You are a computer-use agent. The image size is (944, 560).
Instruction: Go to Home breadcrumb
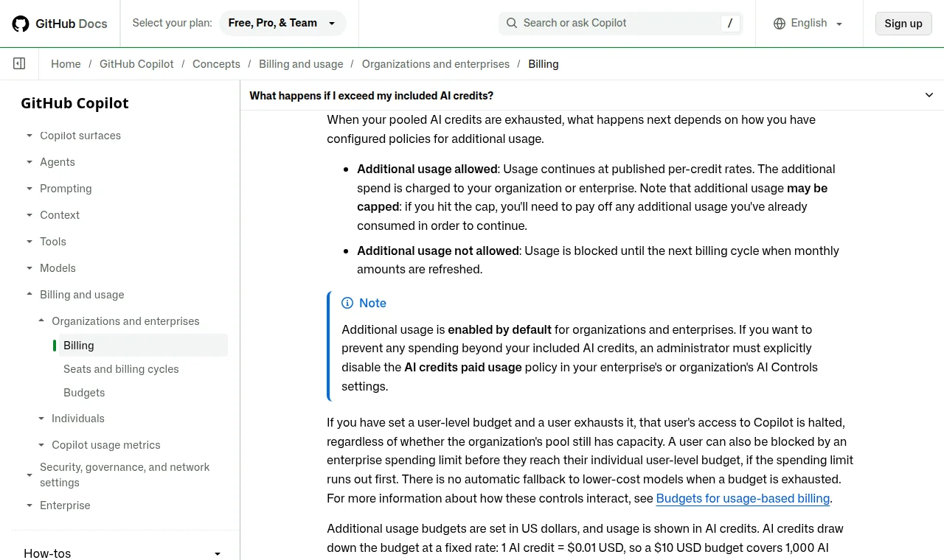coord(66,64)
